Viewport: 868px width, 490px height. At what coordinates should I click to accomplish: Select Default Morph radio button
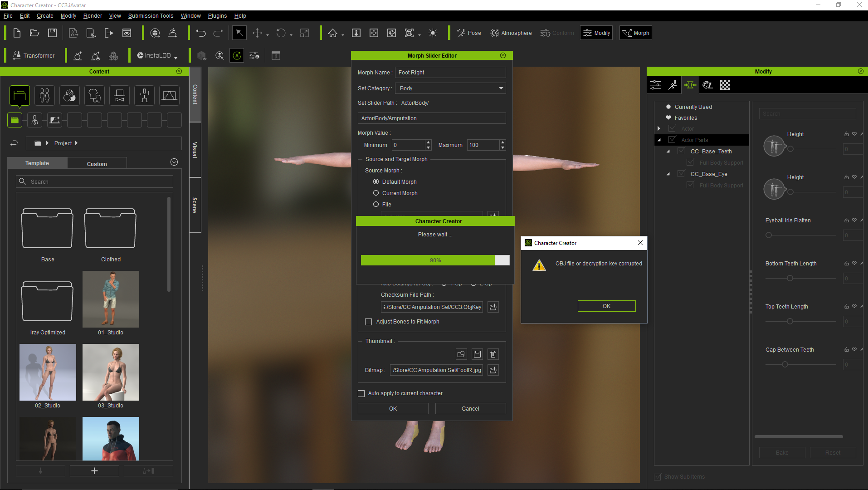point(376,181)
